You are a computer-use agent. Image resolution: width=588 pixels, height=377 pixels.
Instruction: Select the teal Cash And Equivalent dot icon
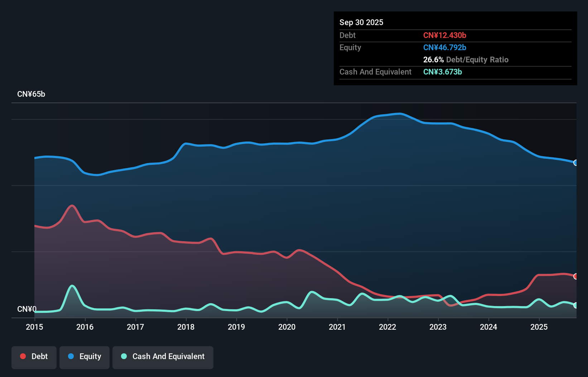(124, 356)
